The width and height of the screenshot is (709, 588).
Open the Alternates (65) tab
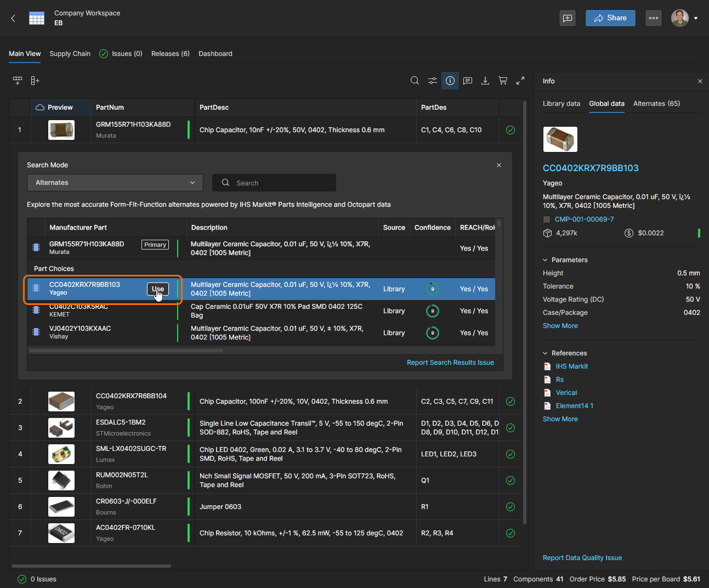click(x=656, y=104)
